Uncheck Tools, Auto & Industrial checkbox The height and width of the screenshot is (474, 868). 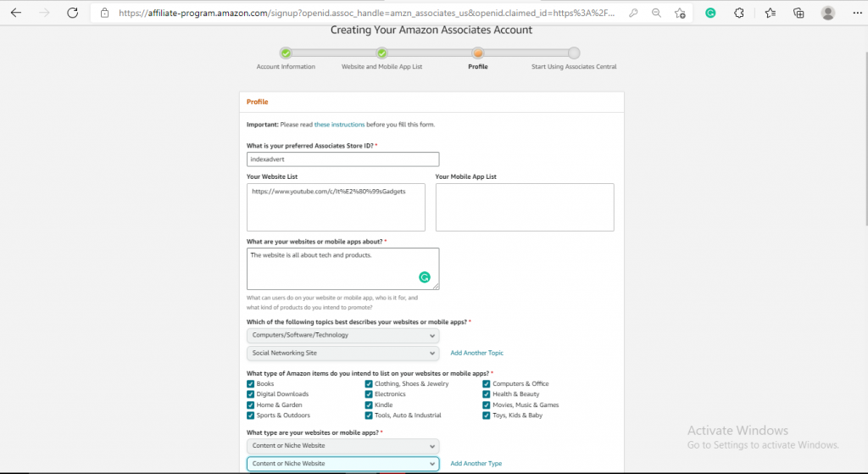pyautogui.click(x=369, y=415)
